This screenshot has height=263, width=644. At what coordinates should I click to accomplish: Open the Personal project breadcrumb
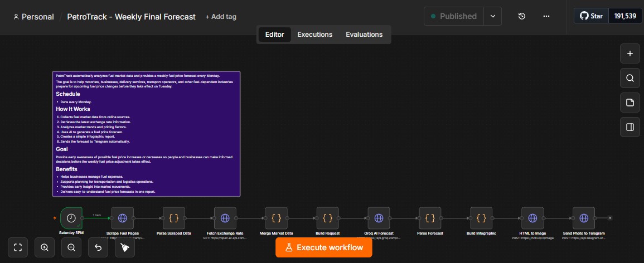(x=33, y=17)
